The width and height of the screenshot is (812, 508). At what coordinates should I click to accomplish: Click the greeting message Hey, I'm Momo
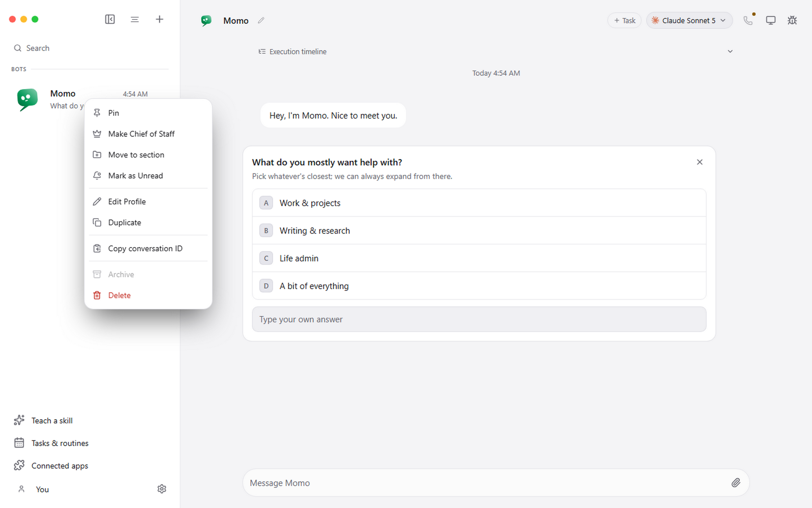tap(333, 115)
